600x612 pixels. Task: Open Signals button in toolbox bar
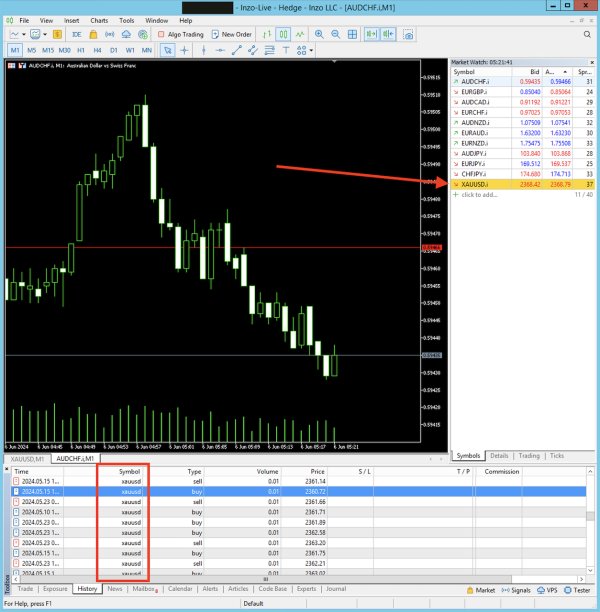pos(516,590)
